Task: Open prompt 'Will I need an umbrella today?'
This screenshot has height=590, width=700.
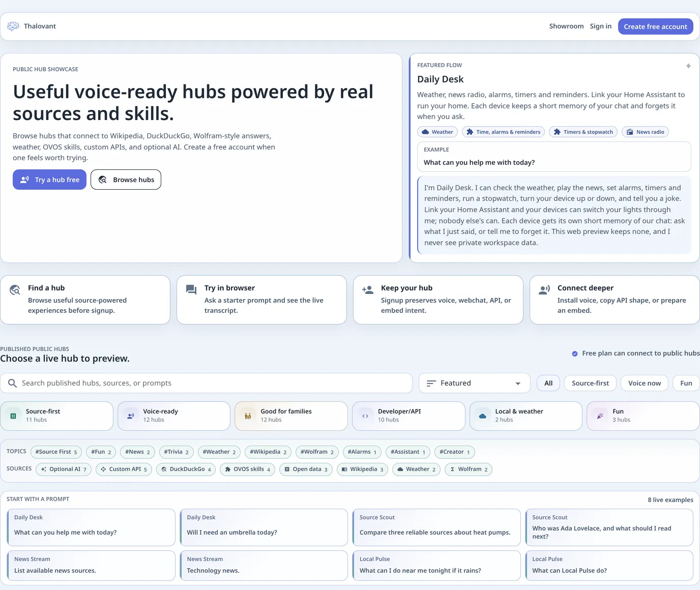Action: click(x=264, y=527)
